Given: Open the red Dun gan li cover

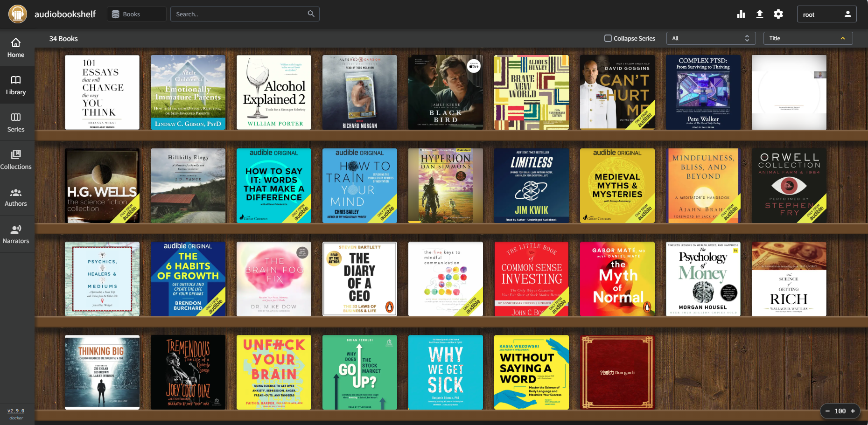Looking at the screenshot, I should coord(617,372).
